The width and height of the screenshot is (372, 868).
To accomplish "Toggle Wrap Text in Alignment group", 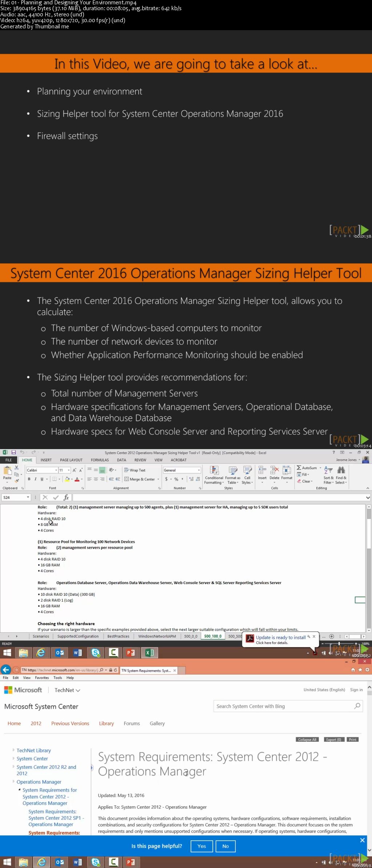I will [x=135, y=470].
